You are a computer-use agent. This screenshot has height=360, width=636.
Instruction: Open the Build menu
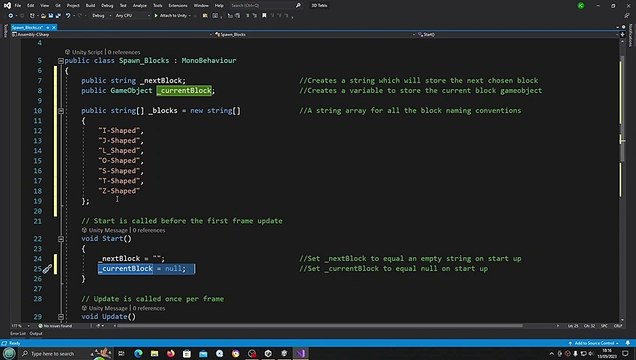pyautogui.click(x=90, y=6)
